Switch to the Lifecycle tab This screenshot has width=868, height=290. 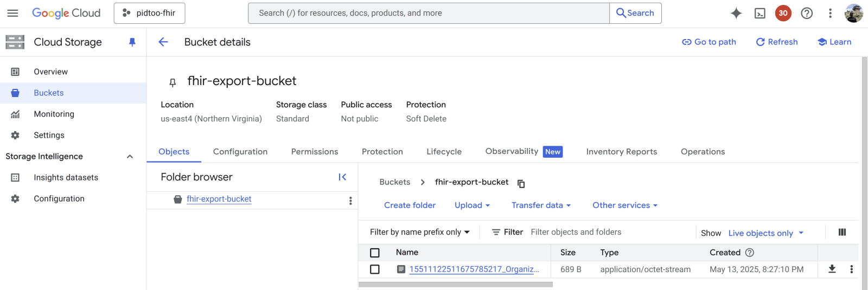click(444, 152)
